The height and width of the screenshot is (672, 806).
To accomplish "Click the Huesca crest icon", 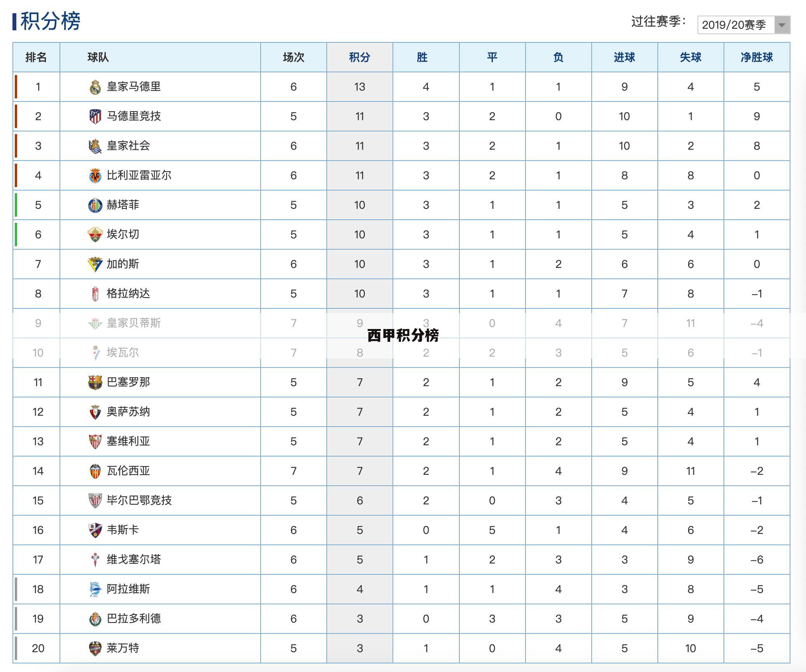I will click(x=95, y=530).
